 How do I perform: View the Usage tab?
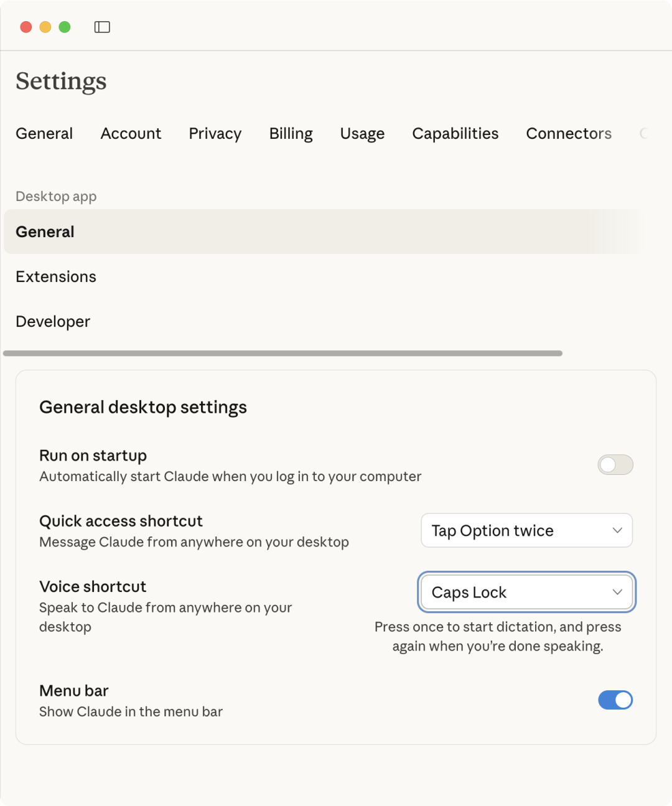[x=362, y=134]
